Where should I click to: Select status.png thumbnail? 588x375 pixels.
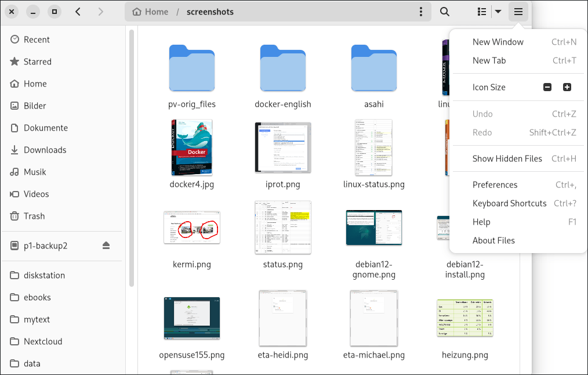click(x=283, y=228)
